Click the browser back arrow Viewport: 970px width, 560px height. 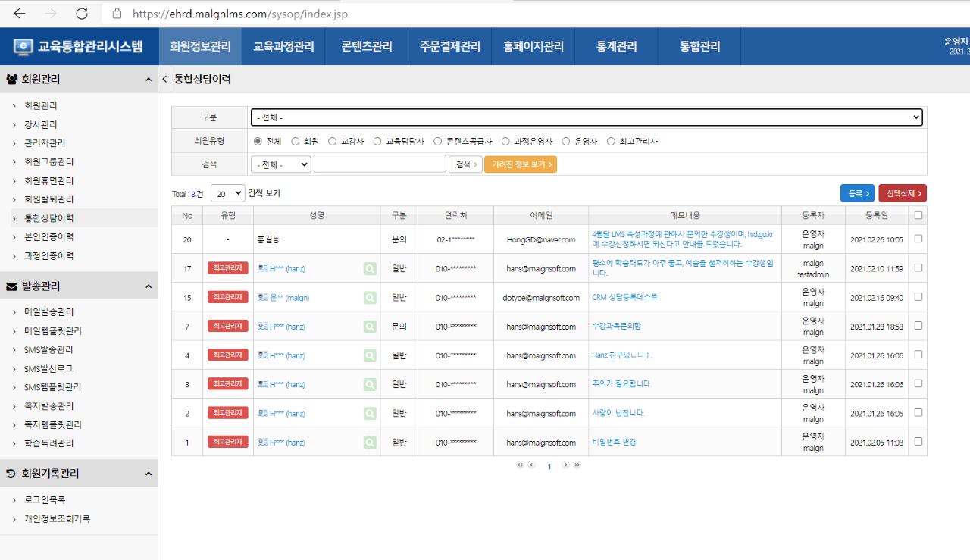(20, 14)
